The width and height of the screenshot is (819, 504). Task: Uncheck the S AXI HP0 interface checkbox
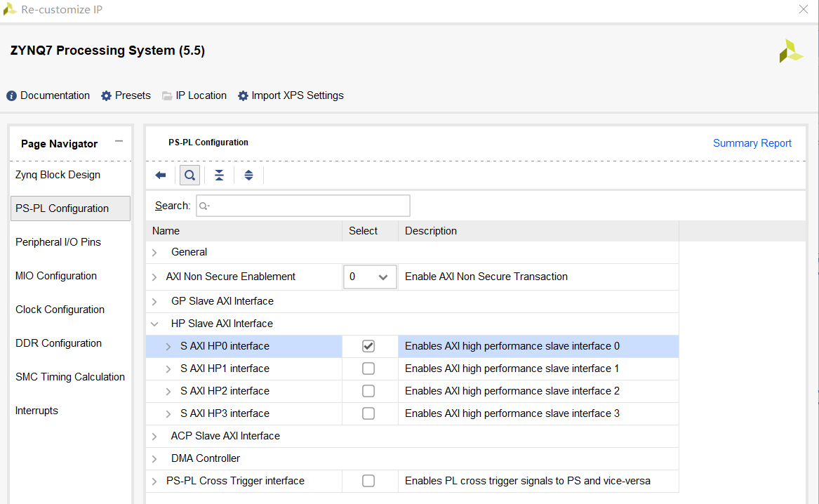pyautogui.click(x=368, y=345)
